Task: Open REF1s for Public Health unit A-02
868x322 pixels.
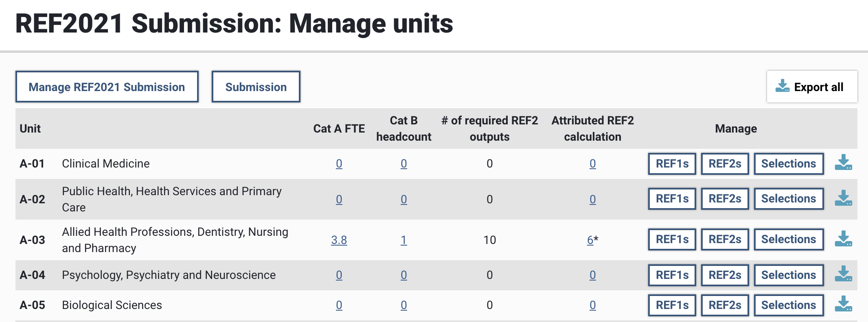Action: click(672, 199)
